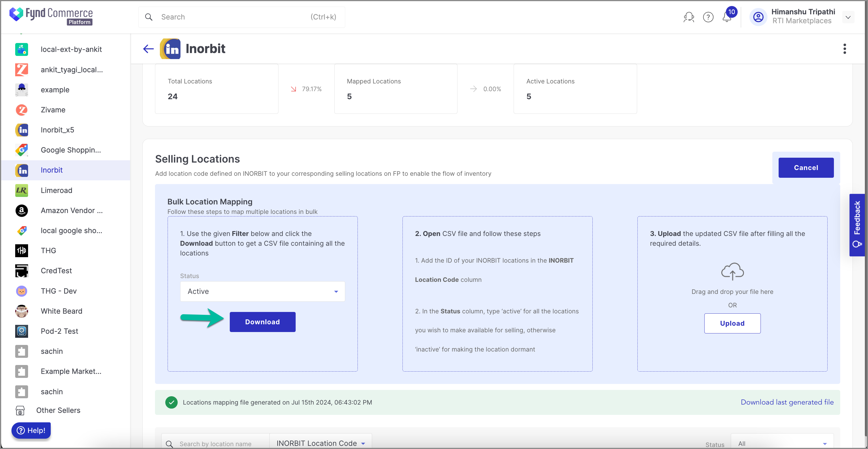868x449 pixels.
Task: Click the example extension icon
Action: (21, 90)
